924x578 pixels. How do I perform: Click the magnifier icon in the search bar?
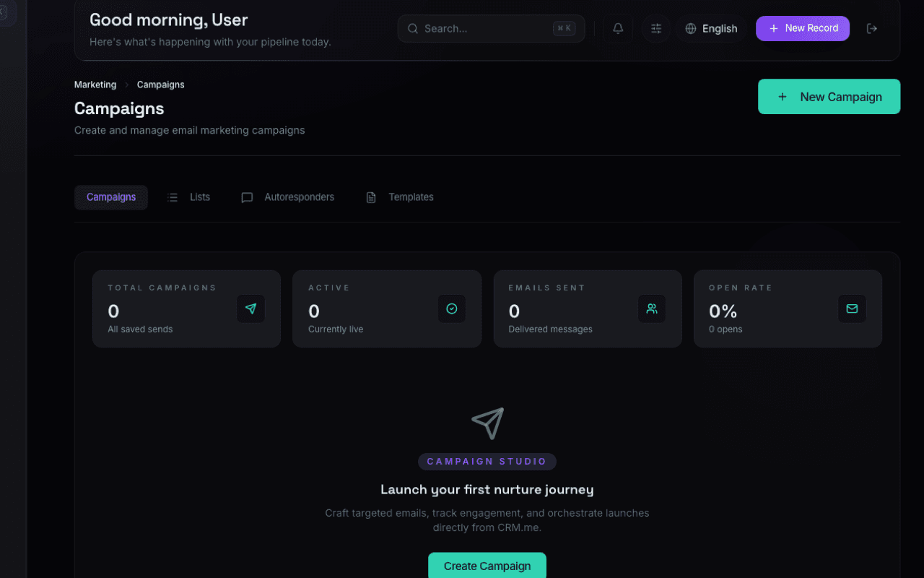click(x=412, y=28)
